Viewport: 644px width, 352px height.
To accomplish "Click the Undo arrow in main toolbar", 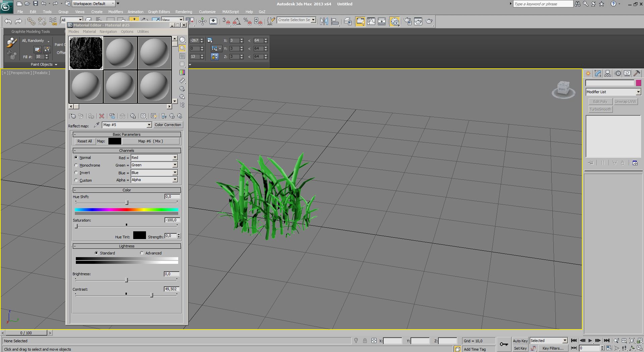I will click(8, 21).
